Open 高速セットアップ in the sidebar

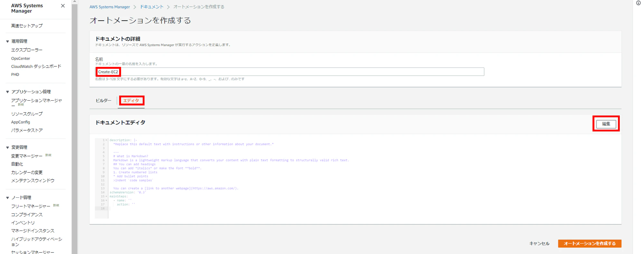(x=27, y=26)
